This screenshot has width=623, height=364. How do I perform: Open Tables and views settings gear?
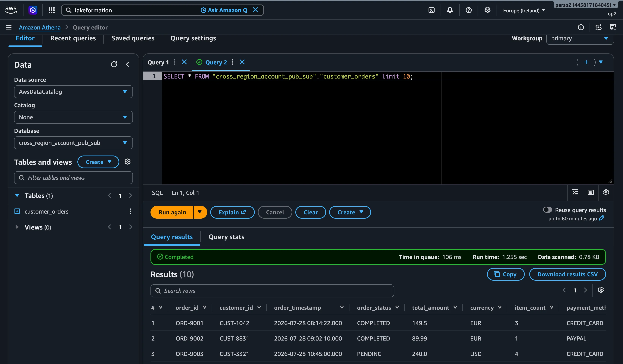[128, 162]
